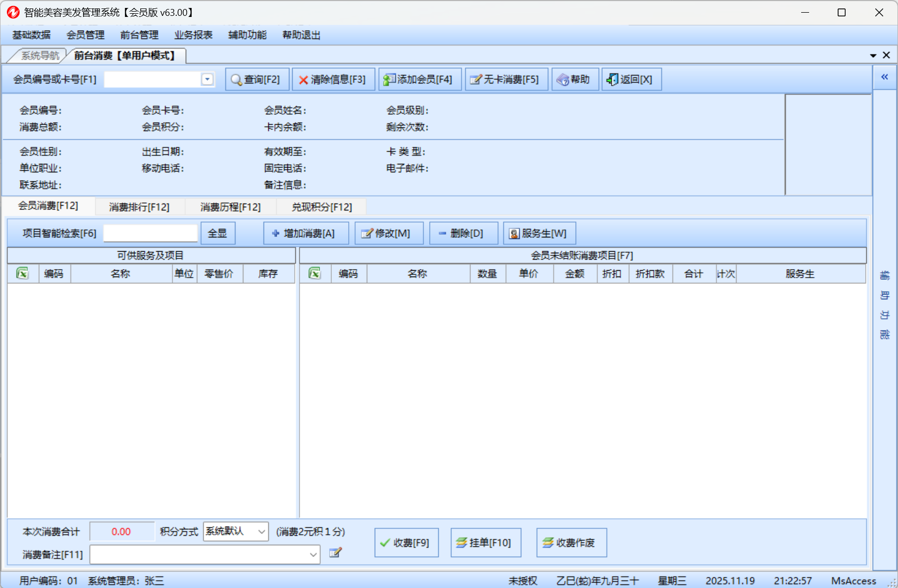Switch to the 系统导航 tab
Image resolution: width=898 pixels, height=588 pixels.
(40, 56)
